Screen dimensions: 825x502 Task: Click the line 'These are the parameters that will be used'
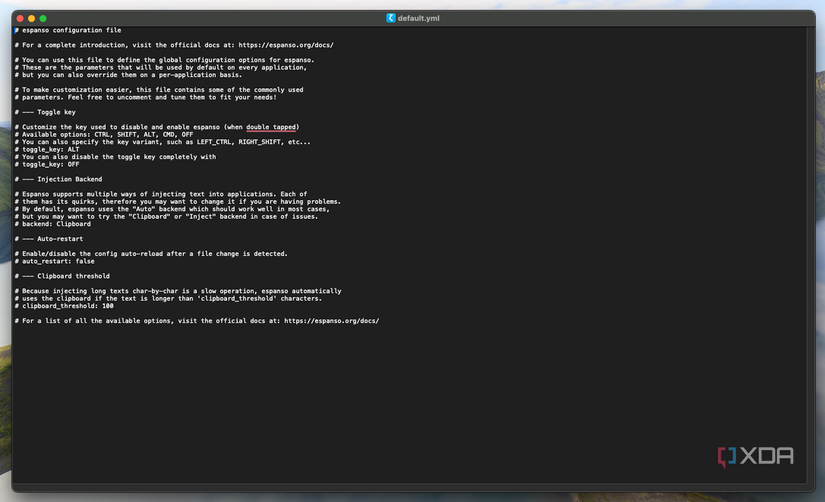[160, 67]
